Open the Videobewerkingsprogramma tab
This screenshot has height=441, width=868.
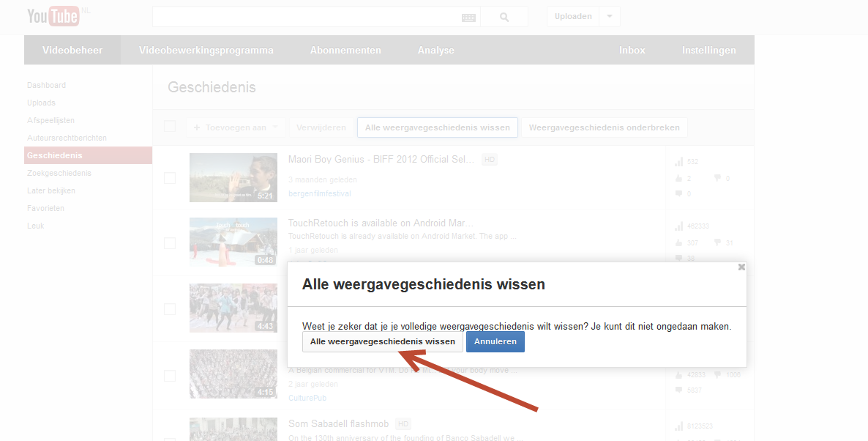[206, 50]
